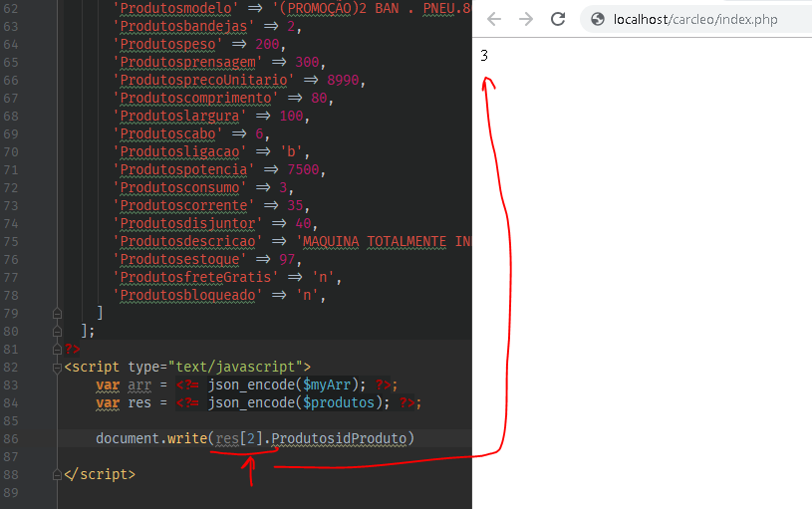Reload the localhost page
Image resolution: width=812 pixels, height=510 pixels.
558,19
